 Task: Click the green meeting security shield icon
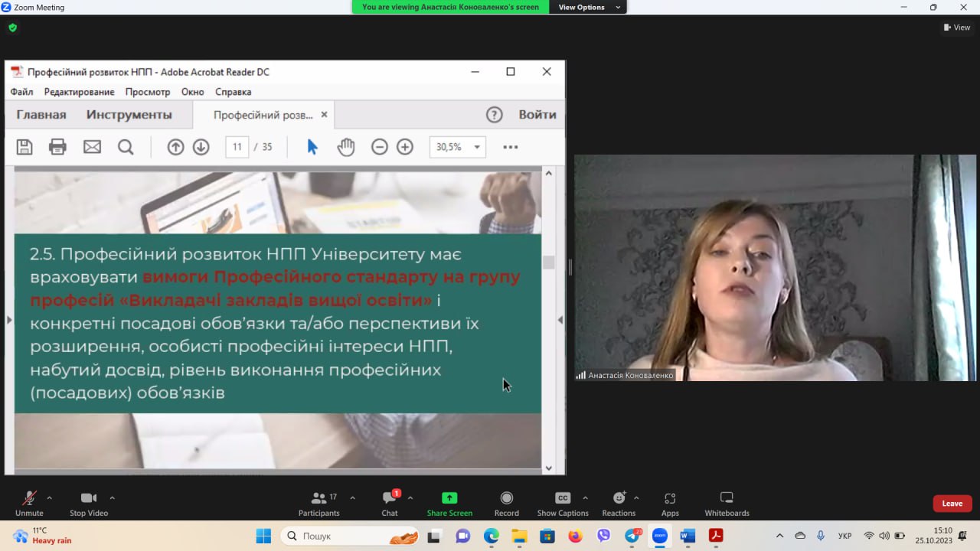(x=12, y=28)
